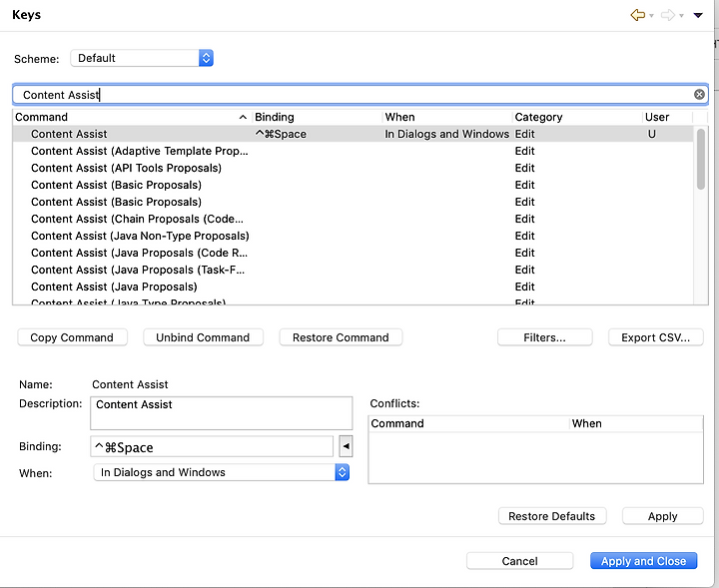Screen dimensions: 719x588
Task: Open the When dropdown In Dialogs and Windows
Action: tap(222, 472)
